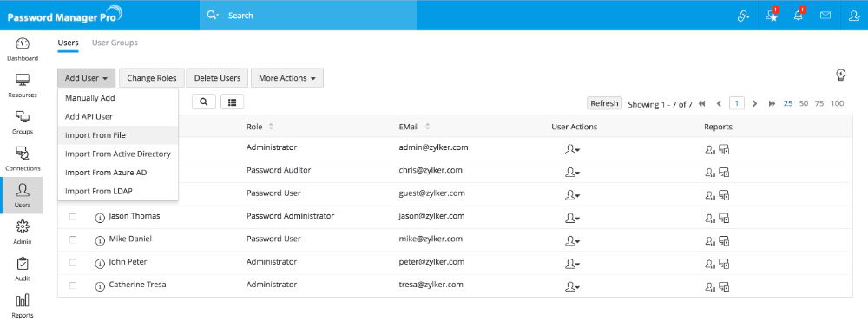The image size is (868, 321).
Task: Select Import From File option
Action: tap(118, 135)
